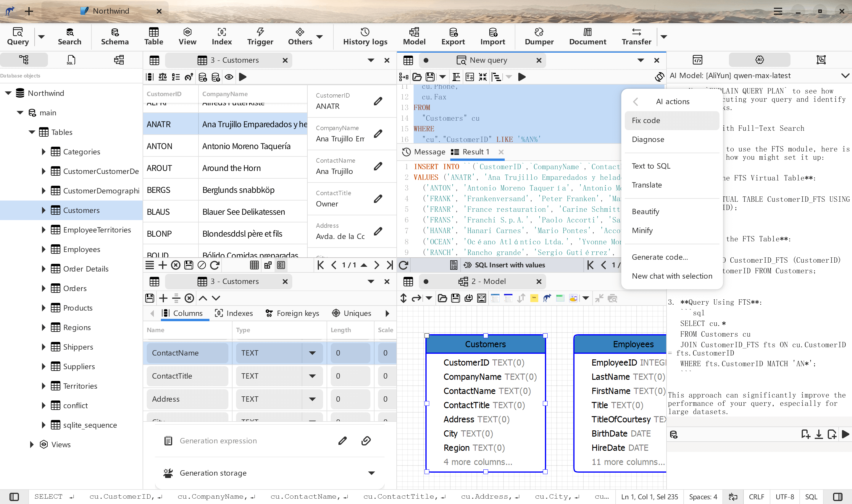
Task: Run the query with the play icon
Action: (x=522, y=77)
